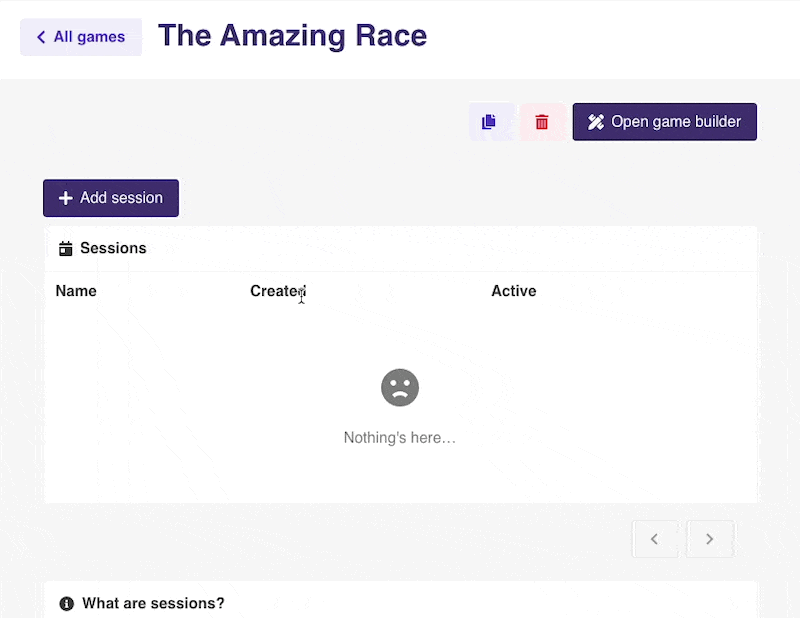Click the red trash delete icon
The height and width of the screenshot is (618, 800).
pos(542,121)
